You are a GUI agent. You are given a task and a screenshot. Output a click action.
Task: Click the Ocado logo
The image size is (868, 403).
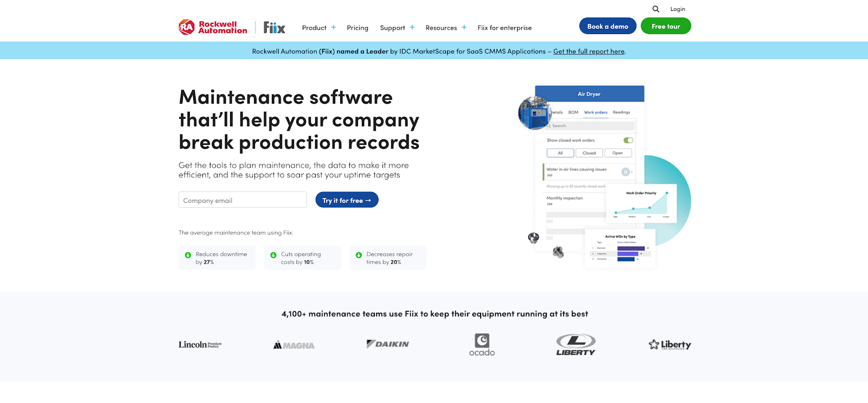point(482,345)
